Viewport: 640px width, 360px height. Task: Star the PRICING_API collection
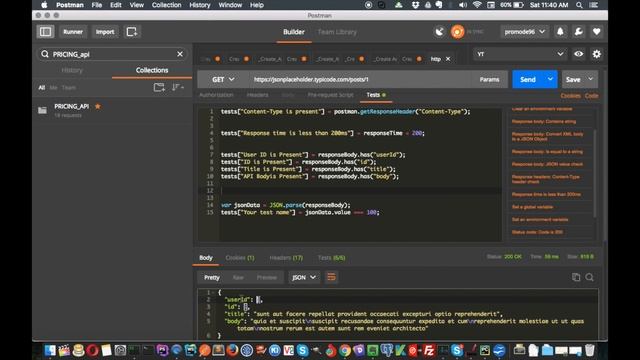pyautogui.click(x=98, y=106)
